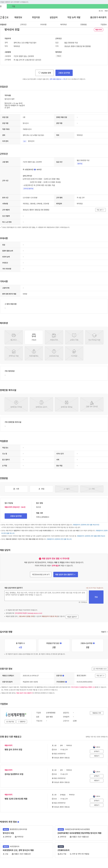The width and height of the screenshot is (108, 868).
Task: Click top 고용24 입사지원 apply button
Action: [64, 73]
